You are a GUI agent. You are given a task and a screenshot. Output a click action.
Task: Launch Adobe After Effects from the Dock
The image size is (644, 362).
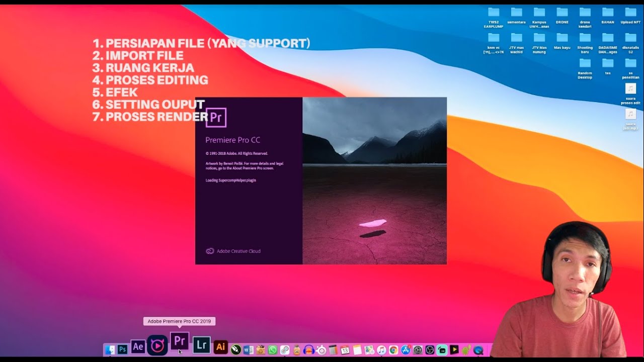(x=138, y=346)
